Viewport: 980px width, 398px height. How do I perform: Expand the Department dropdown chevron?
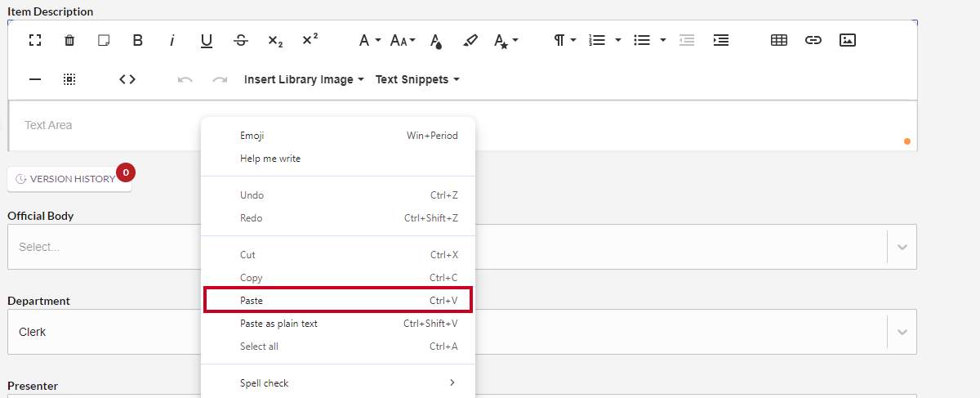902,332
